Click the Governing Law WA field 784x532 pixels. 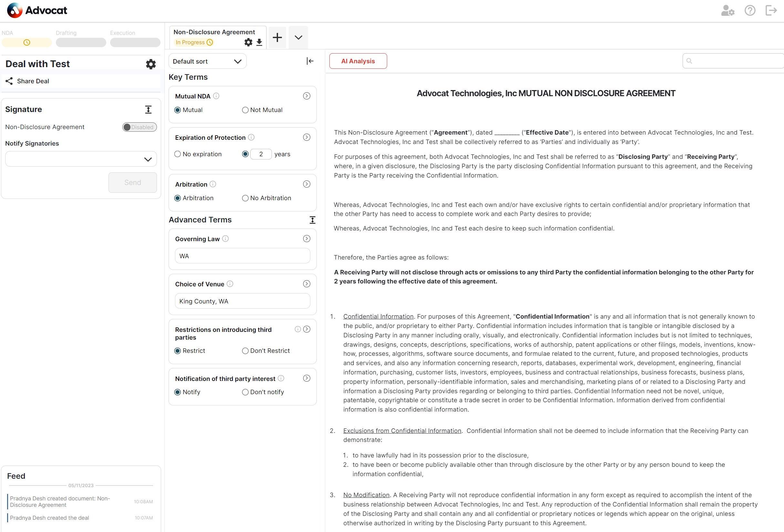coord(242,256)
